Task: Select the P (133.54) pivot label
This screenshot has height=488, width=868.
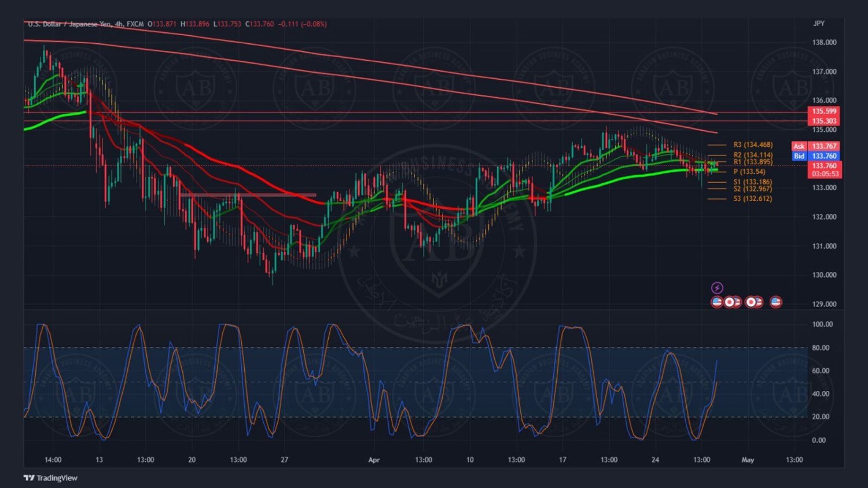Action: 749,172
